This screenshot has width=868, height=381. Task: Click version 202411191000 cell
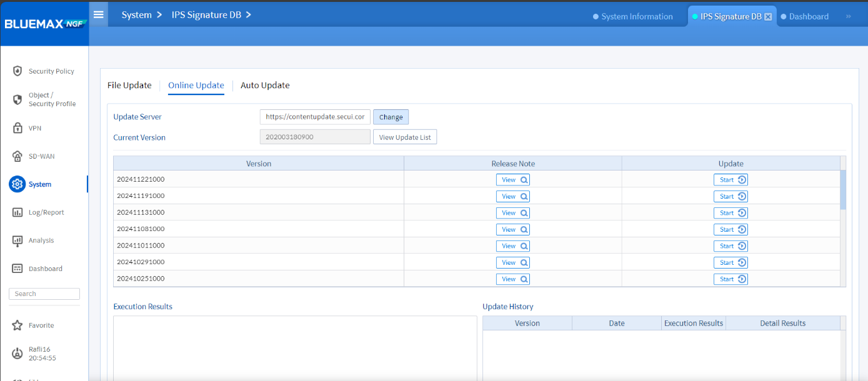click(259, 196)
